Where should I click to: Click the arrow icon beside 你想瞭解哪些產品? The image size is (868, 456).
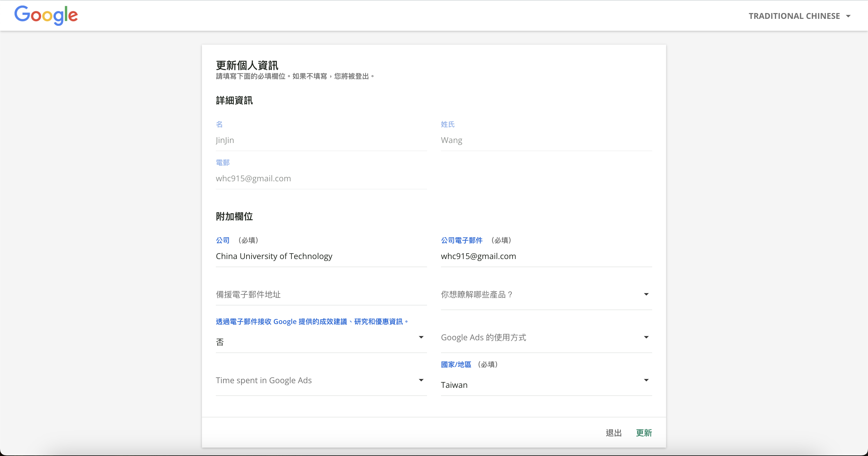point(646,294)
